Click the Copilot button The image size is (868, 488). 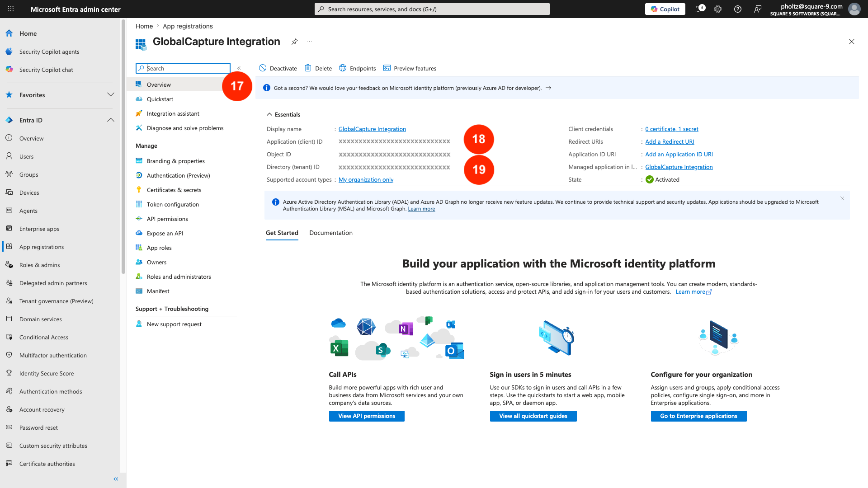pos(665,9)
